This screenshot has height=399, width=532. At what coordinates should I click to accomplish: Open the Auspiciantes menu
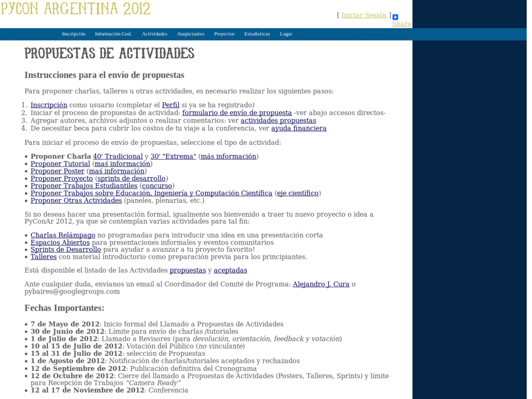click(x=191, y=34)
